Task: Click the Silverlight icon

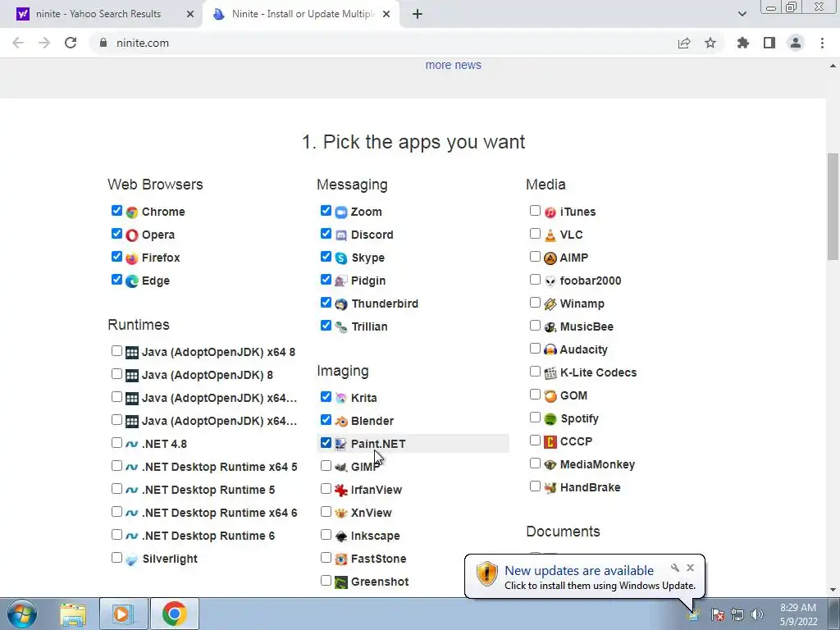Action: (132, 559)
